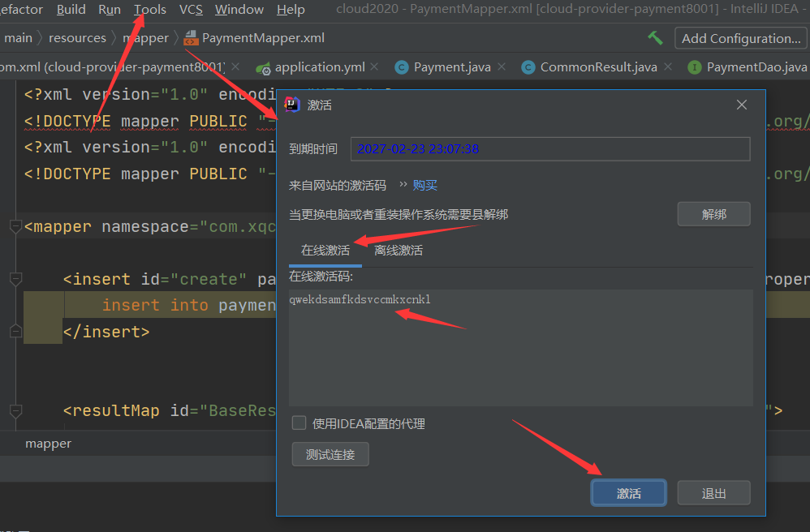Open the Tools menu
810x532 pixels.
pyautogui.click(x=150, y=10)
